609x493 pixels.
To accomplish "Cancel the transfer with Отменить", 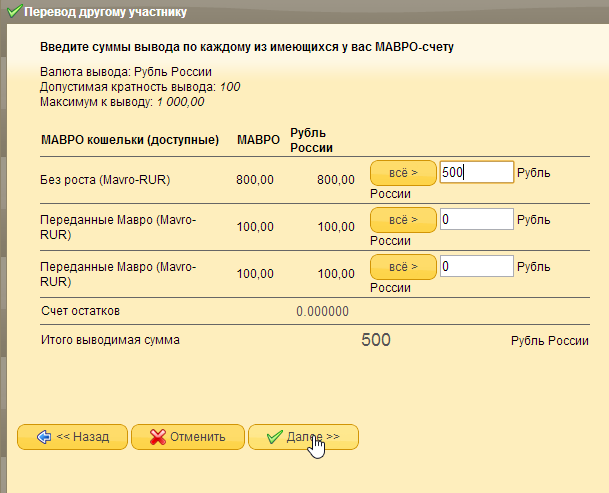I will coord(188,437).
